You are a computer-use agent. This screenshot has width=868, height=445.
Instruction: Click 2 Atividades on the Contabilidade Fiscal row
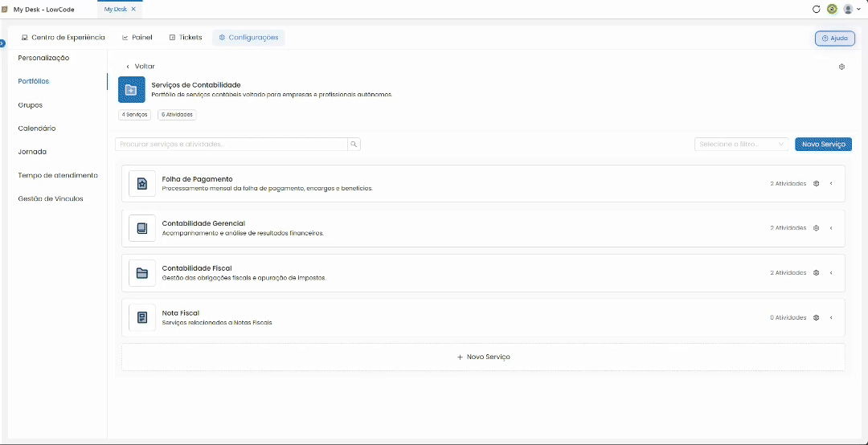pyautogui.click(x=788, y=273)
